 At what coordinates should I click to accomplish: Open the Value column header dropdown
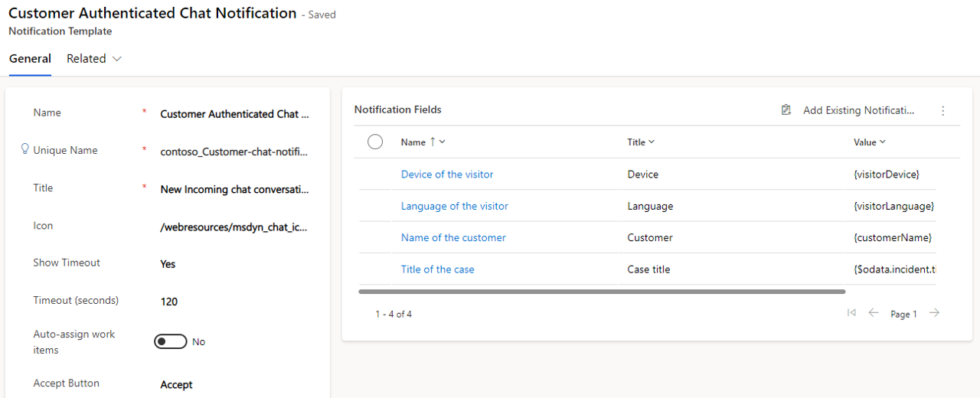870,142
